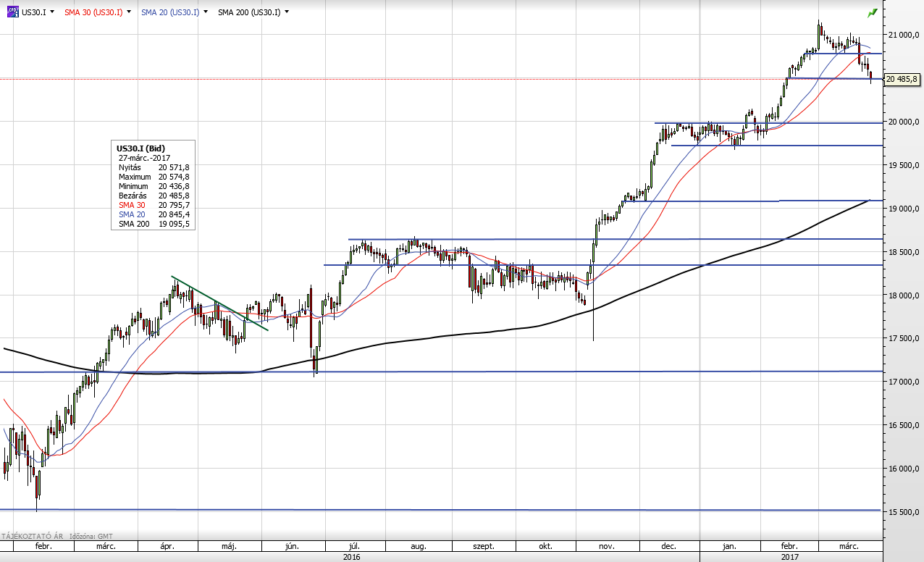Expand the SMA 20 (US30.I) indicator menu arrow
The height and width of the screenshot is (562, 924).
click(x=206, y=12)
